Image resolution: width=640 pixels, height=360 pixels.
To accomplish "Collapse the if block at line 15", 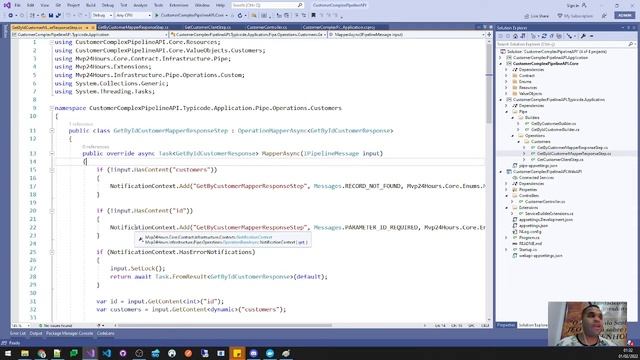I will coord(52,170).
